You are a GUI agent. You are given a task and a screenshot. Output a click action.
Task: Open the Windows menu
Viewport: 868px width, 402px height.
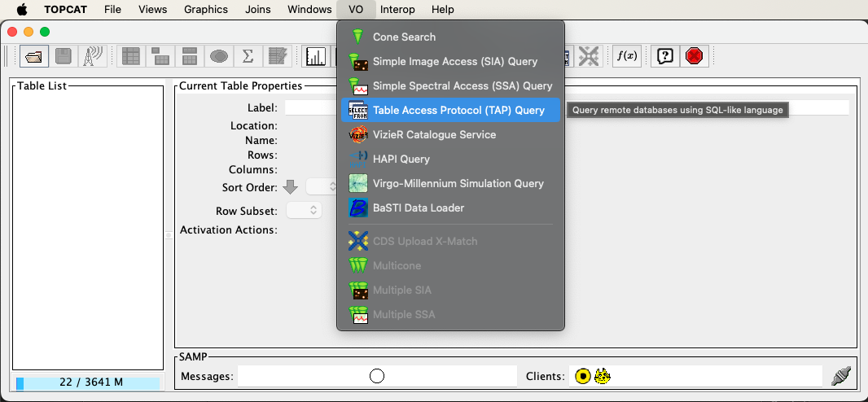tap(309, 10)
